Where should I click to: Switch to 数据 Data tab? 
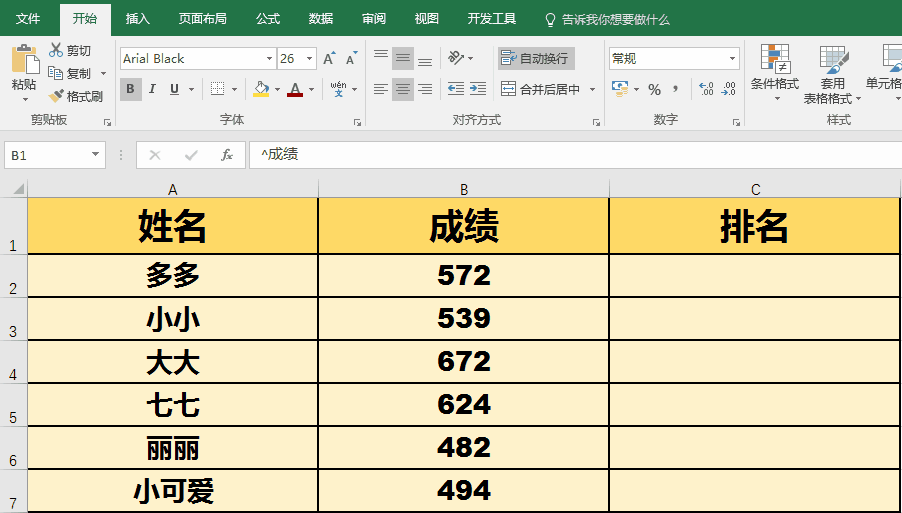tap(321, 19)
